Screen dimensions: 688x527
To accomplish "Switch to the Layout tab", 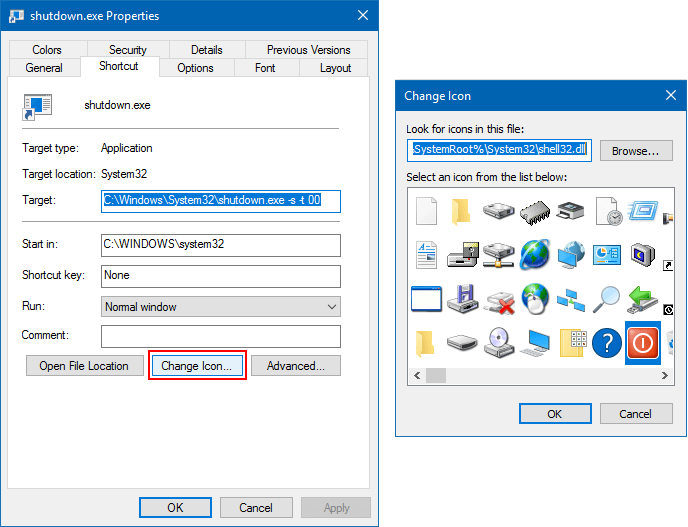I will [335, 68].
